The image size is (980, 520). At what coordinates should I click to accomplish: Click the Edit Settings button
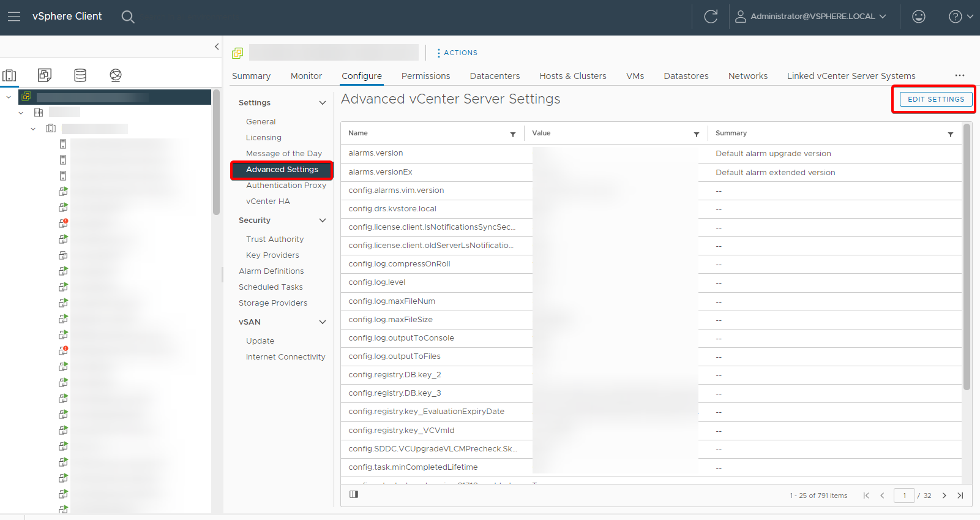[x=935, y=99]
